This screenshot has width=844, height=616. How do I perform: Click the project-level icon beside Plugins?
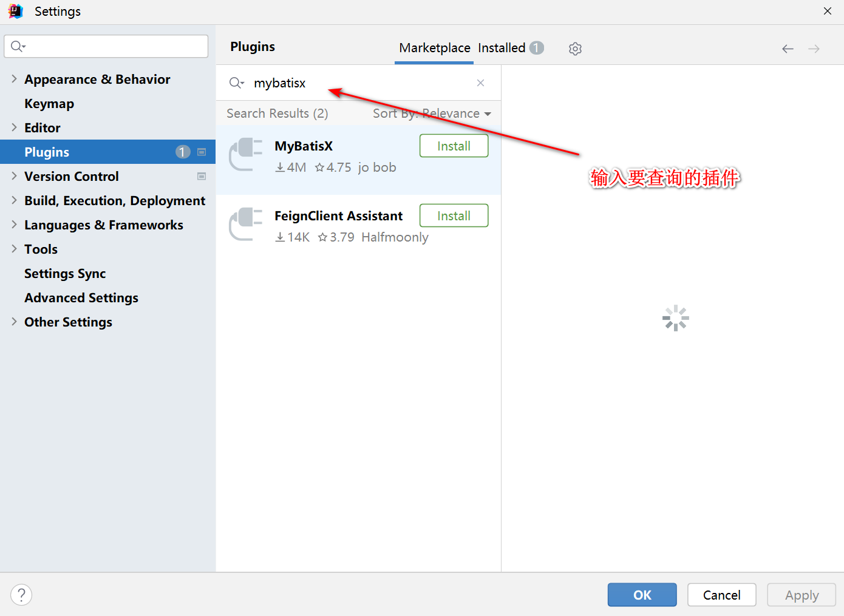pyautogui.click(x=202, y=152)
